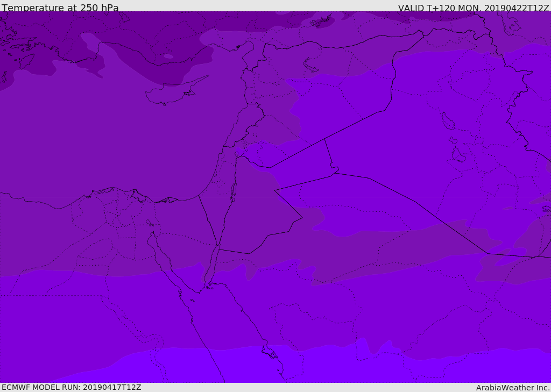Click the 'ArabiaWeather Inc' credit text
The height and width of the screenshot is (392, 551).
tap(512, 388)
